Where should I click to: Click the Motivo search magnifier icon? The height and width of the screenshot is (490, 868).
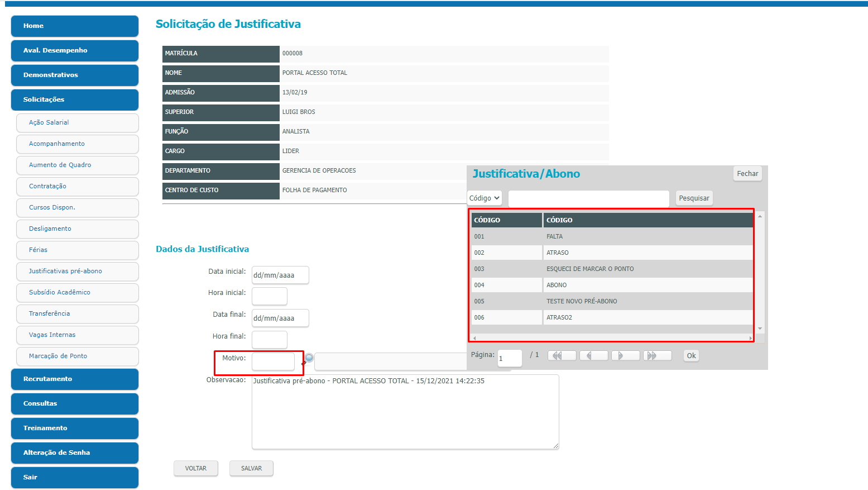coord(309,358)
